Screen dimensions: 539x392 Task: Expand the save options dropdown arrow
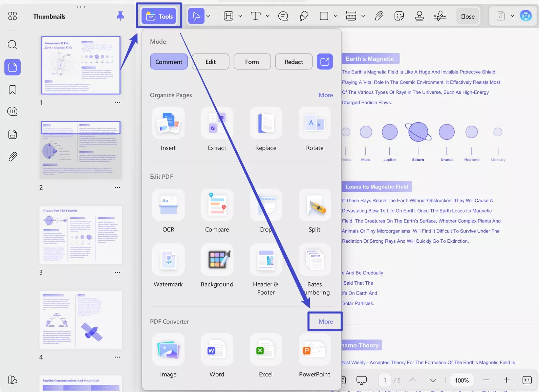512,16
